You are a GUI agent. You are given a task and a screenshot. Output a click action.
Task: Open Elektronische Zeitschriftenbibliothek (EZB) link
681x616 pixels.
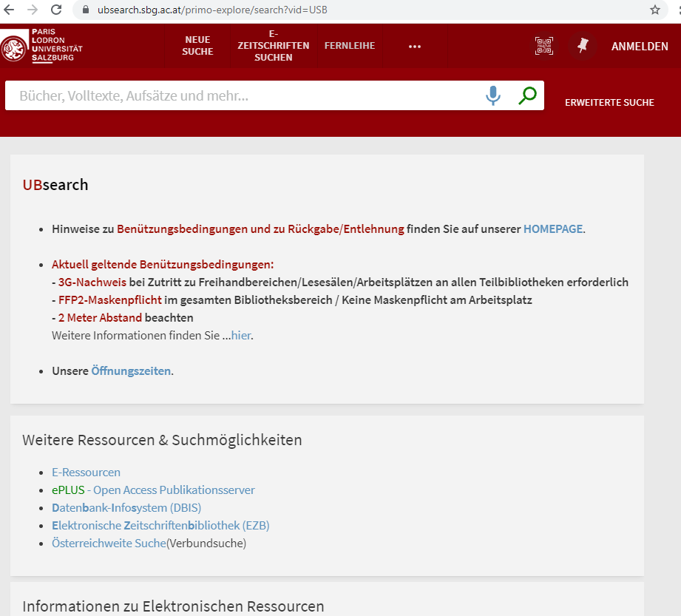[x=160, y=526]
